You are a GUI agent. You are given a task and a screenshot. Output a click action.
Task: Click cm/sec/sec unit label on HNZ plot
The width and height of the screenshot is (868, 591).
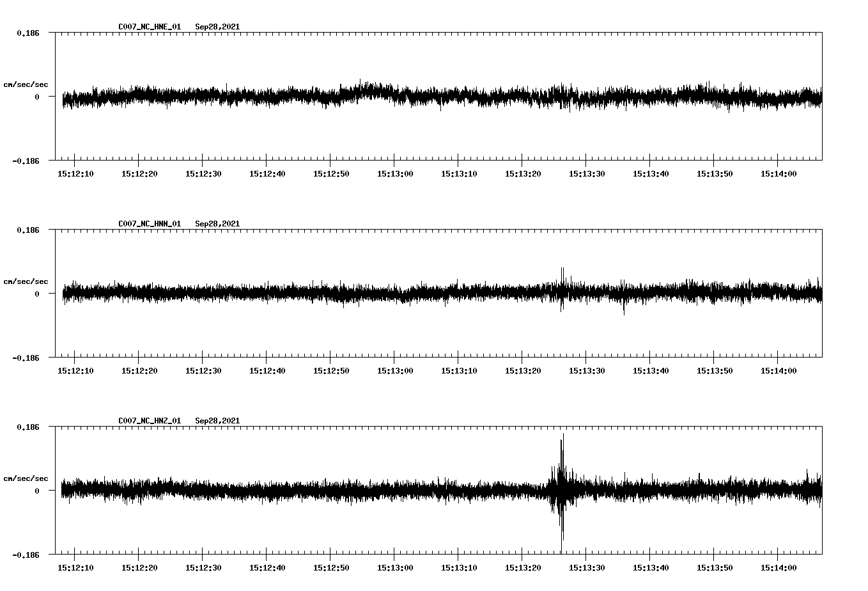(26, 478)
